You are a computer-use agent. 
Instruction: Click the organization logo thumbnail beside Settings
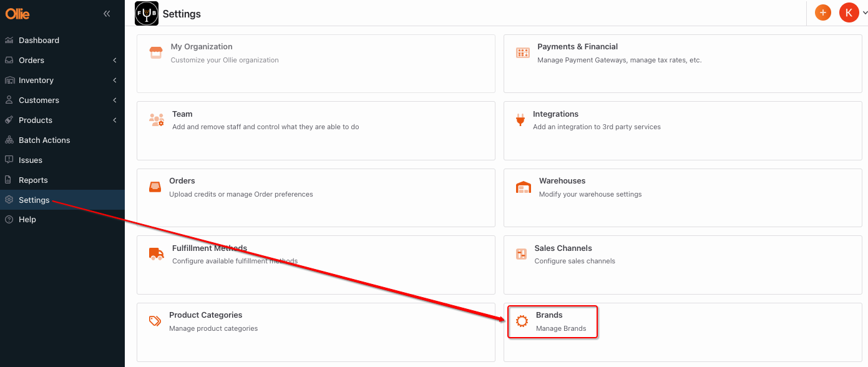click(147, 13)
